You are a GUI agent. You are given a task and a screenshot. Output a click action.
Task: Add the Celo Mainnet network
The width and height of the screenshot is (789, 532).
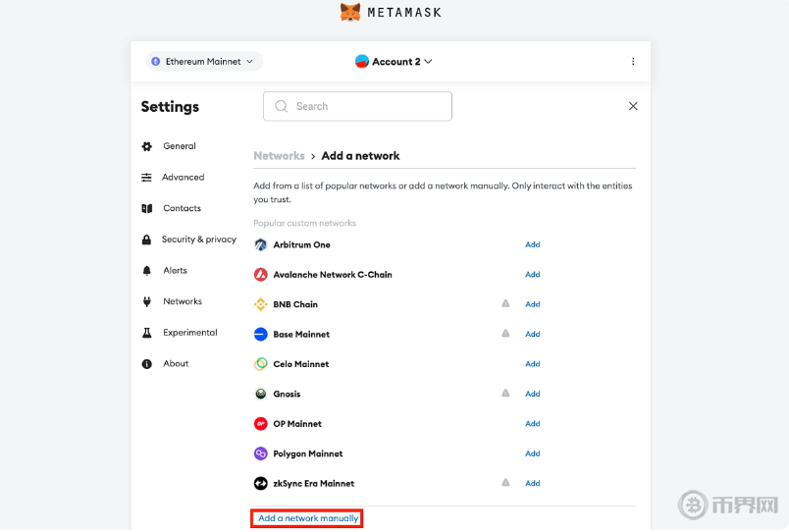click(533, 364)
